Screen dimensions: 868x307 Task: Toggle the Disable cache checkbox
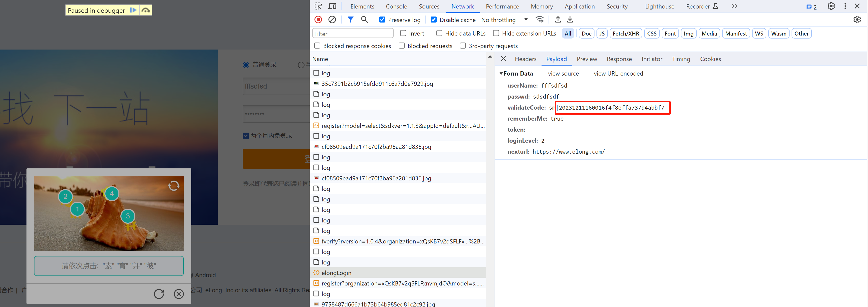tap(433, 20)
